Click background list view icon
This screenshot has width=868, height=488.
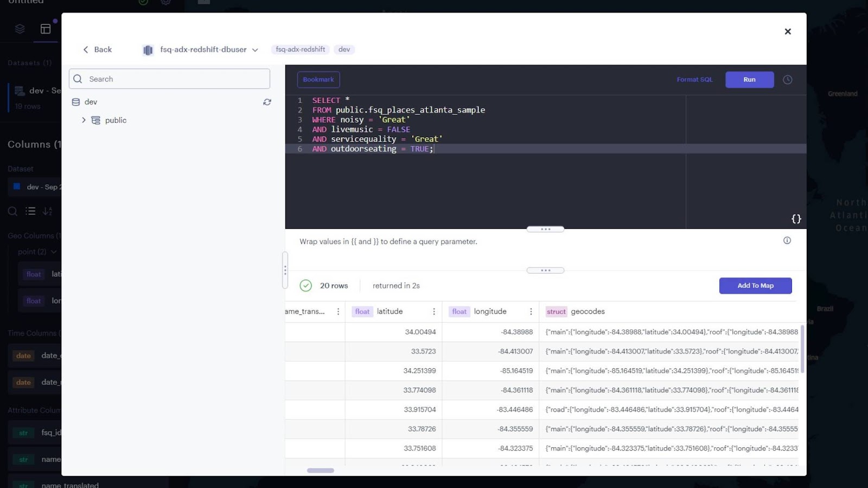point(30,211)
